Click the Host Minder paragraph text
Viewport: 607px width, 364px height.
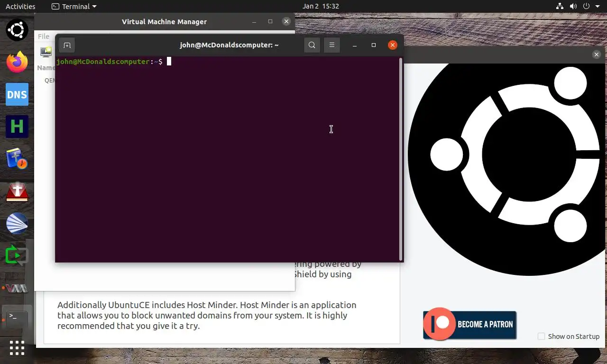(207, 315)
